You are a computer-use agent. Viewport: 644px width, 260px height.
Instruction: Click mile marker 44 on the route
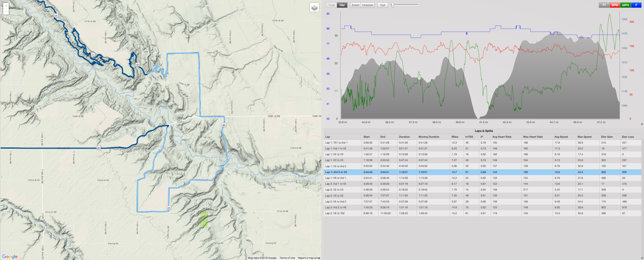click(169, 208)
